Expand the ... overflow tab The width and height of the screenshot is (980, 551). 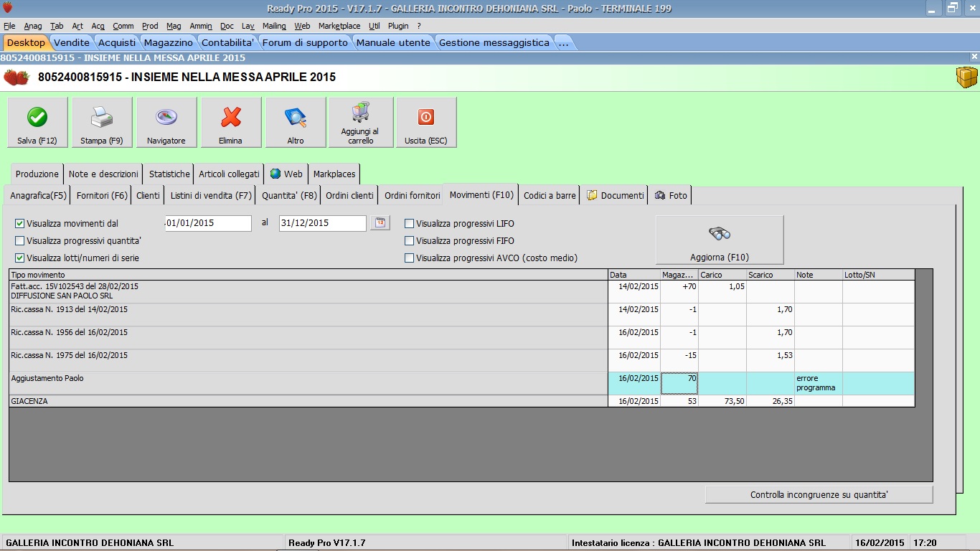(563, 42)
